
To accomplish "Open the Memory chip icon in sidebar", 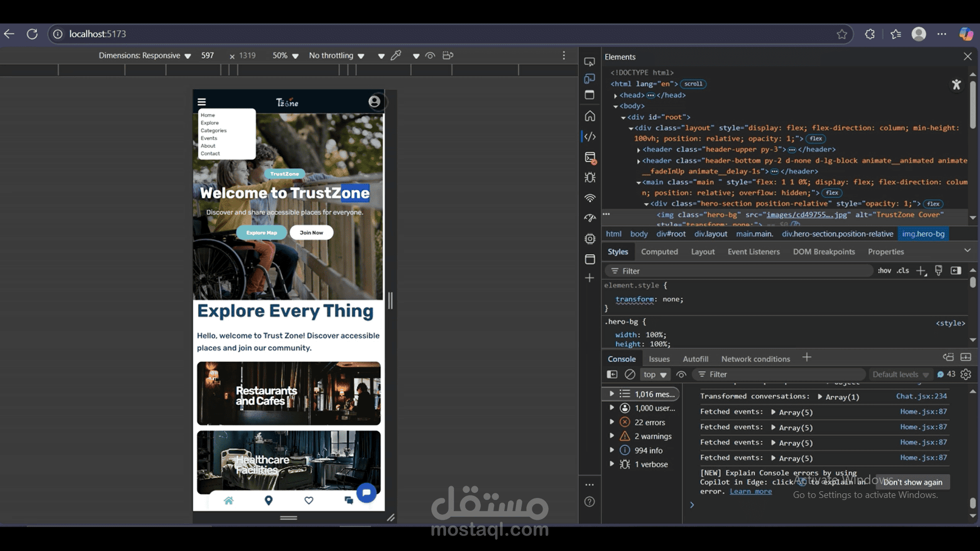I will point(590,239).
